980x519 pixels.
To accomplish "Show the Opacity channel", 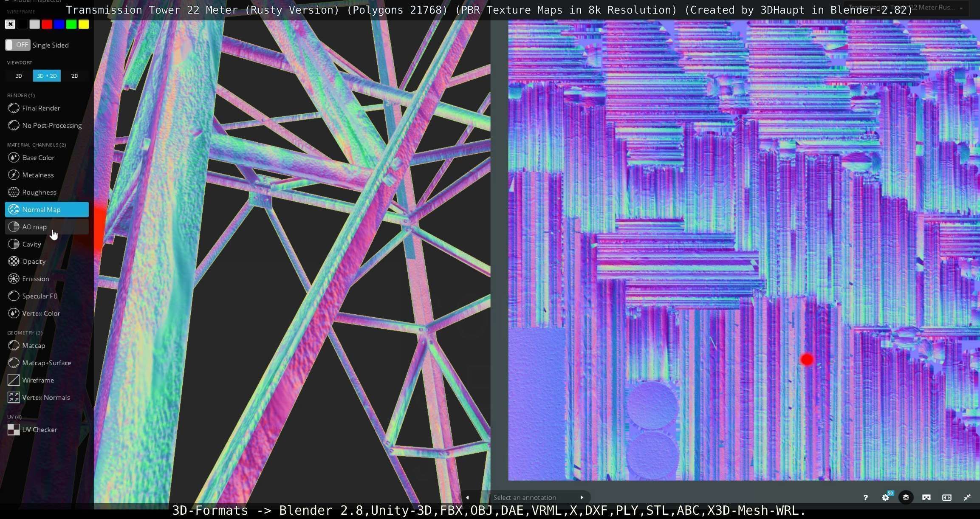I will pos(47,262).
